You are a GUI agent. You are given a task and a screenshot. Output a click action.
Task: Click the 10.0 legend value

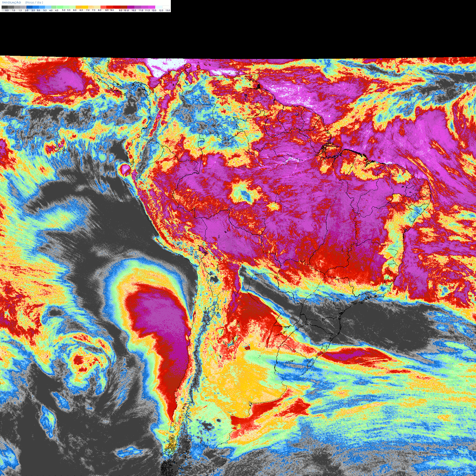(x=126, y=10)
